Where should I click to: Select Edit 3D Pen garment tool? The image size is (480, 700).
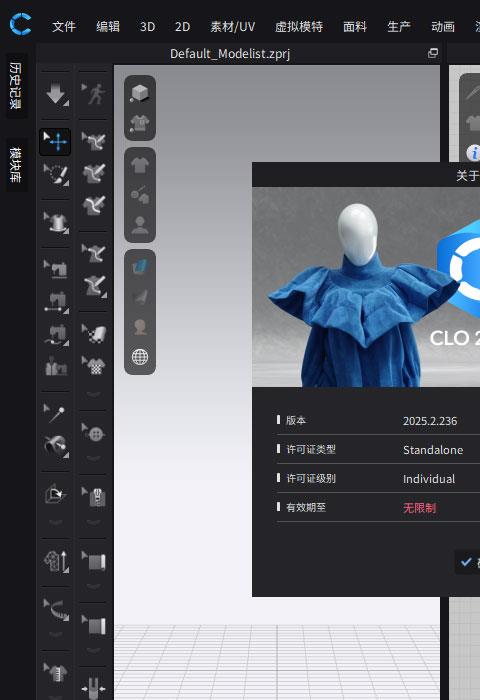point(94,141)
